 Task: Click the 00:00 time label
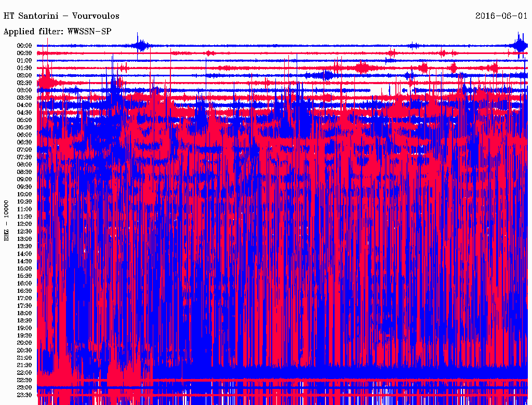pyautogui.click(x=24, y=46)
